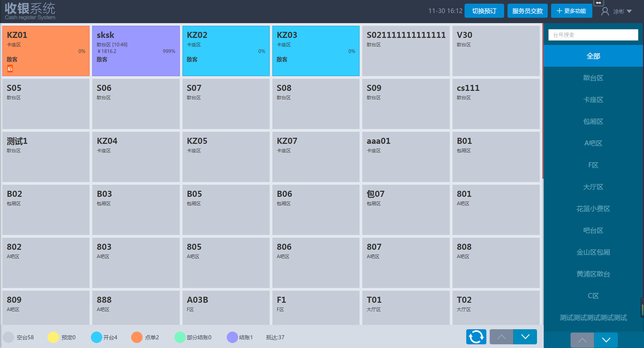Open the T02 table card
644x348 pixels.
(x=496, y=308)
